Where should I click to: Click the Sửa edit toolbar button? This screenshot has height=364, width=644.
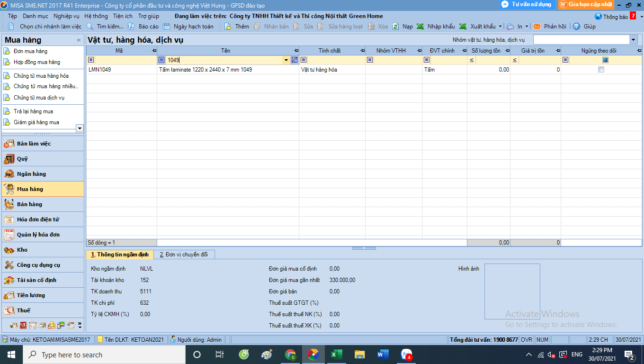click(x=303, y=27)
